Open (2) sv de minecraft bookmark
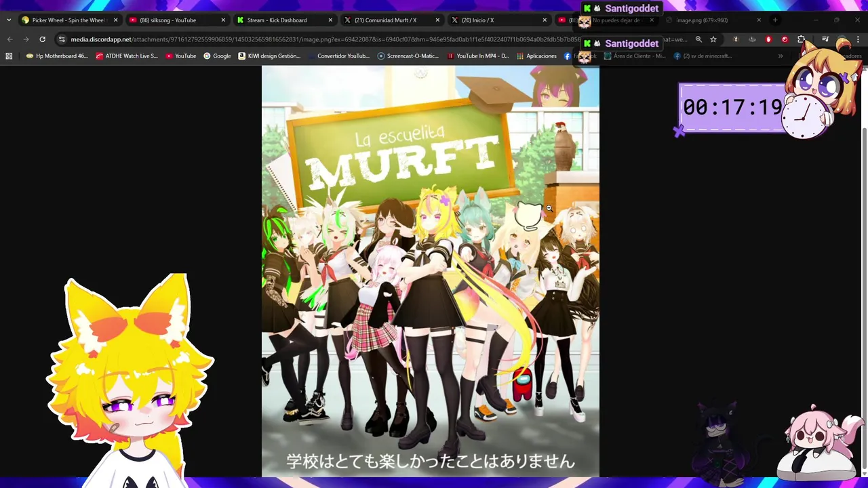This screenshot has height=488, width=868. point(703,56)
